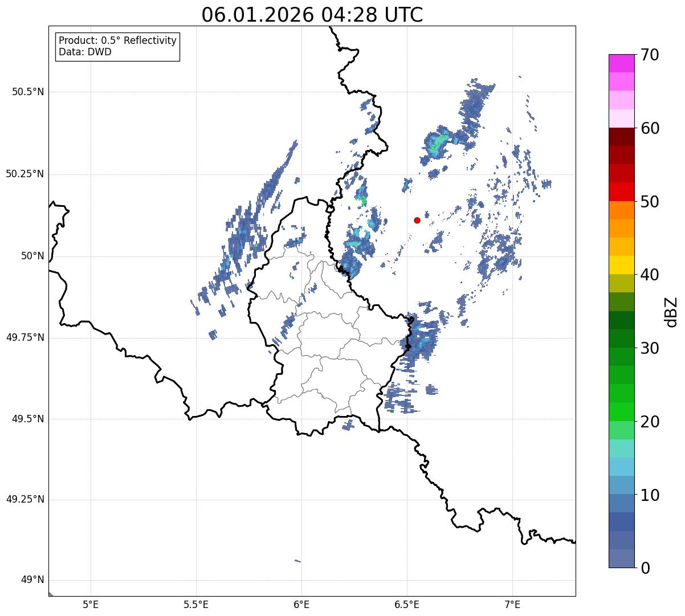The height and width of the screenshot is (616, 685).
Task: Click the red radar site marker
Action: pyautogui.click(x=417, y=220)
